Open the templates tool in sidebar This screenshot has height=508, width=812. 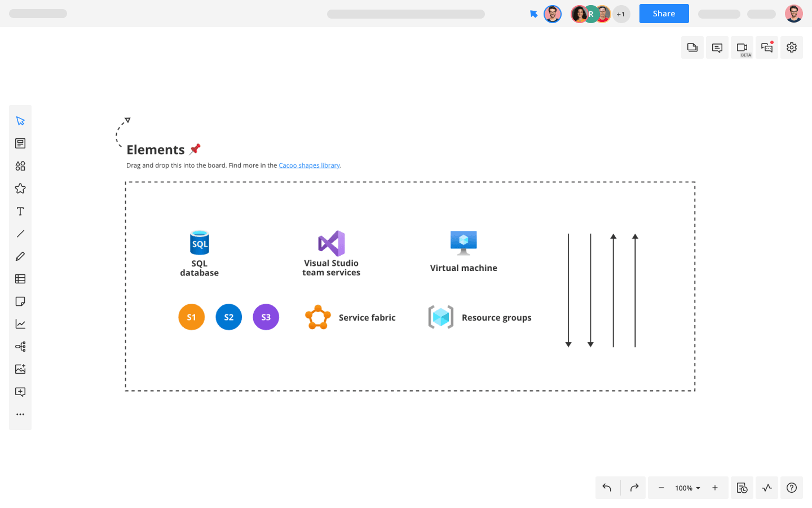click(20, 143)
